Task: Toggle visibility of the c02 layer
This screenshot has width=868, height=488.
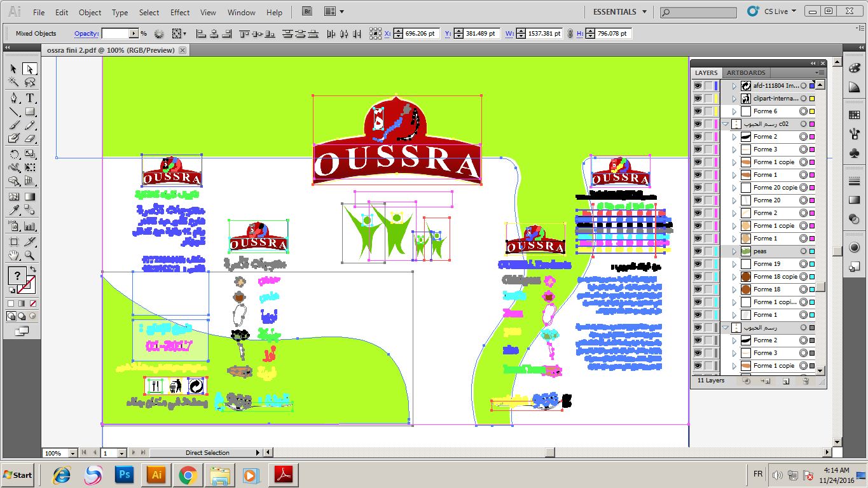Action: (x=698, y=124)
